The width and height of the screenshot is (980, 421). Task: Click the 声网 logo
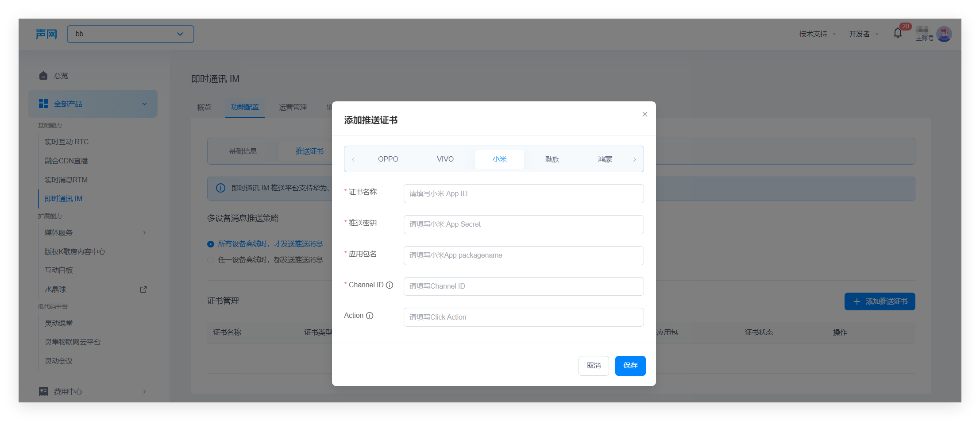pyautogui.click(x=46, y=34)
